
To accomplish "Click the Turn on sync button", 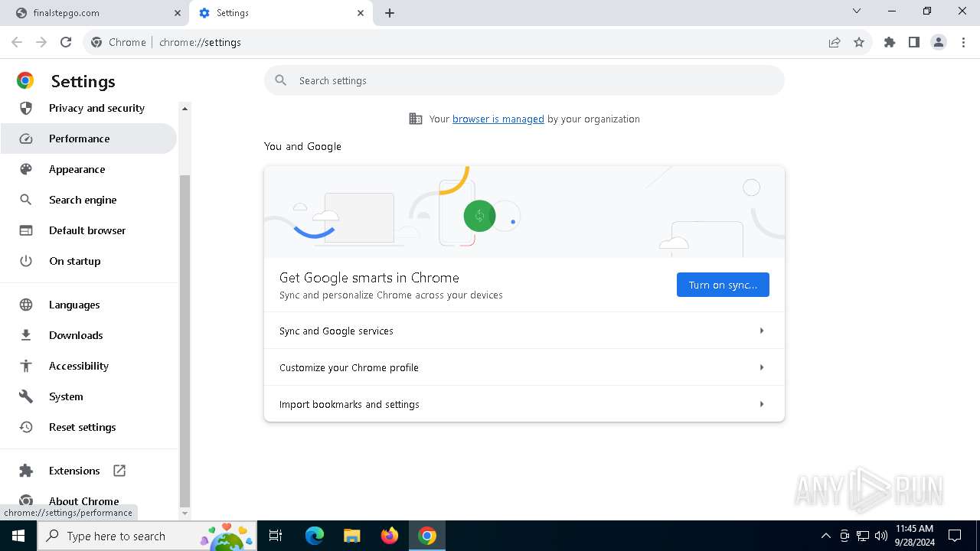I will tap(723, 285).
